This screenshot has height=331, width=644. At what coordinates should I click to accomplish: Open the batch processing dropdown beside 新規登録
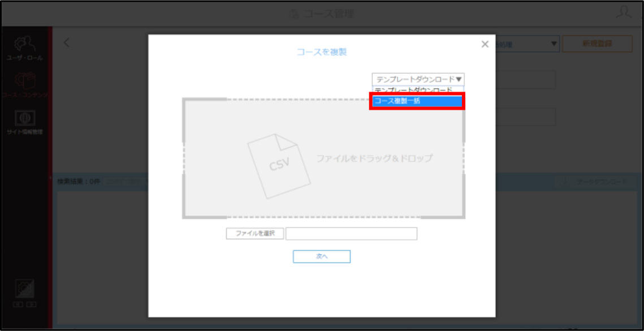click(528, 44)
